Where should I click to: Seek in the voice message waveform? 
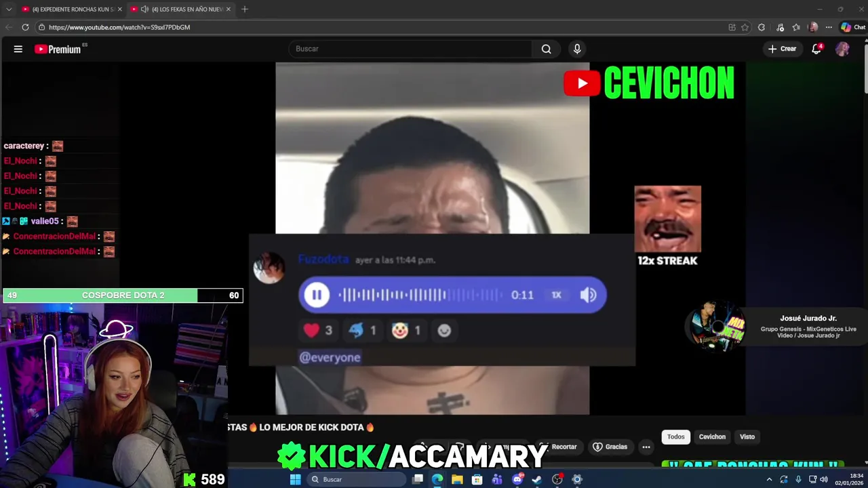(420, 295)
